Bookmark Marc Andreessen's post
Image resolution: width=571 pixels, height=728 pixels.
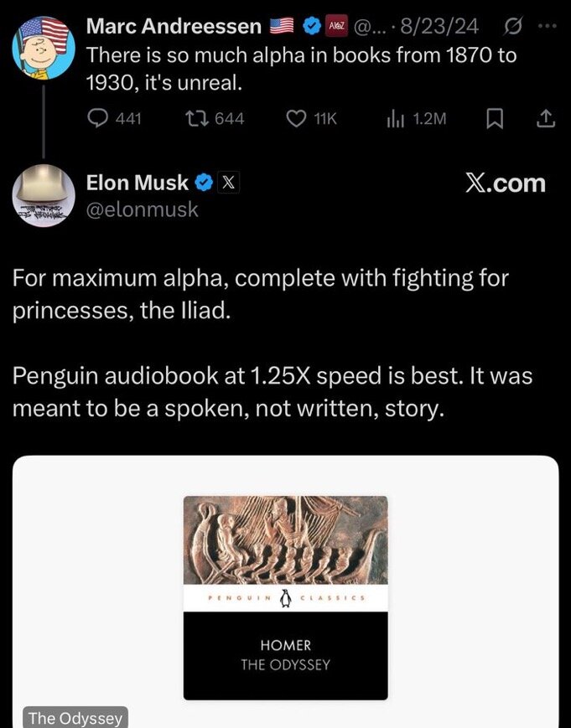pos(494,119)
